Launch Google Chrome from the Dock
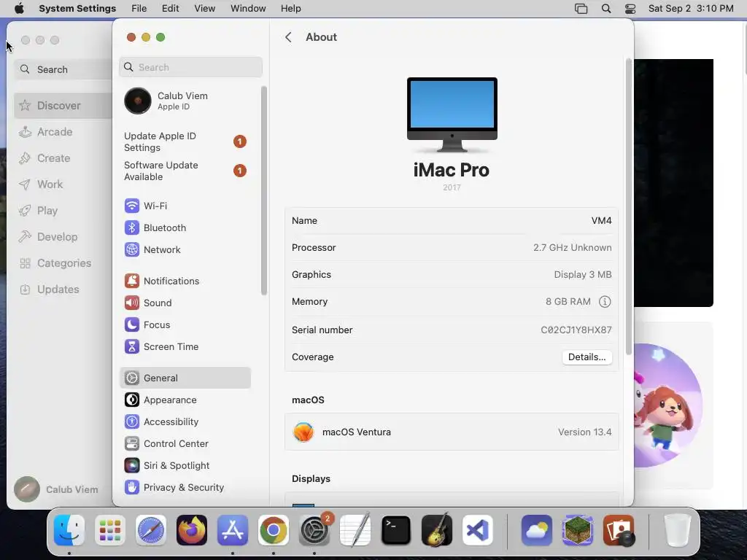 tap(274, 530)
